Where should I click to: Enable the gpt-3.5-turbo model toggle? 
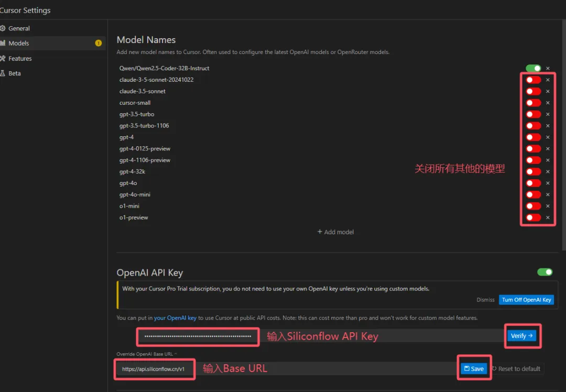click(x=533, y=114)
